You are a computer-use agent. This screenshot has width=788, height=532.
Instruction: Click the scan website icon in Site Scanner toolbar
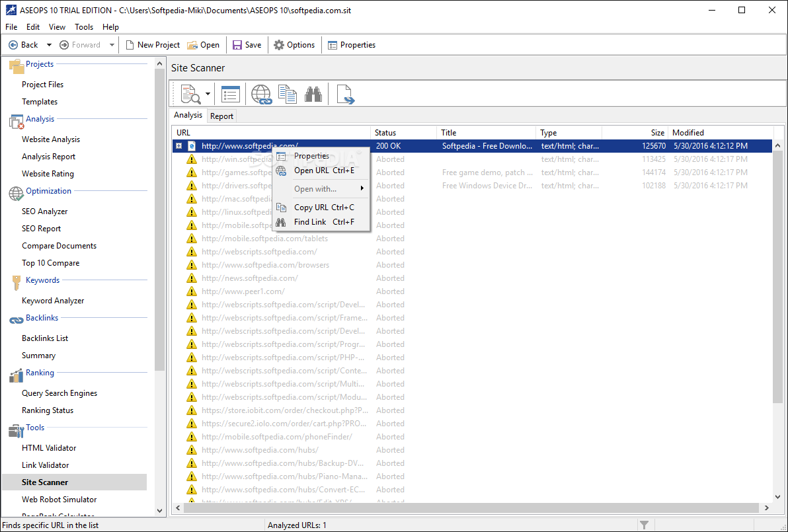click(x=191, y=94)
